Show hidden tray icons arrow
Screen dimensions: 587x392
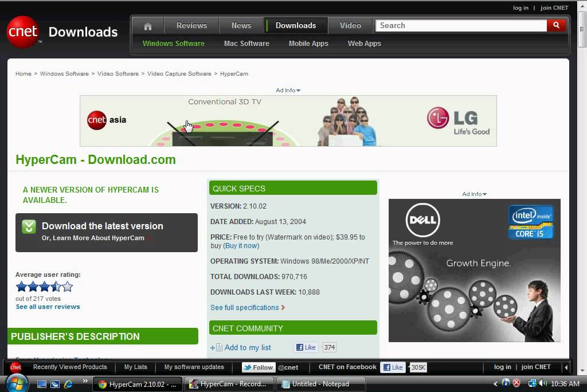point(495,384)
